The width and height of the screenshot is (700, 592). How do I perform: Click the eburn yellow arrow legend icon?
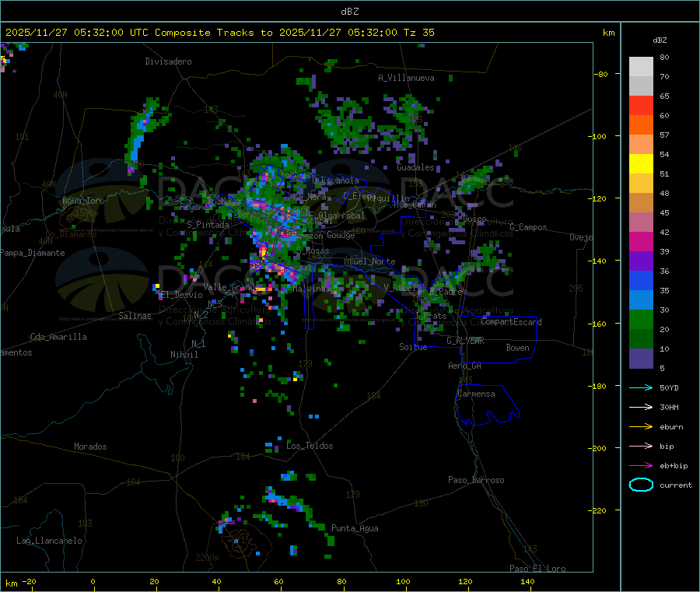click(x=641, y=427)
